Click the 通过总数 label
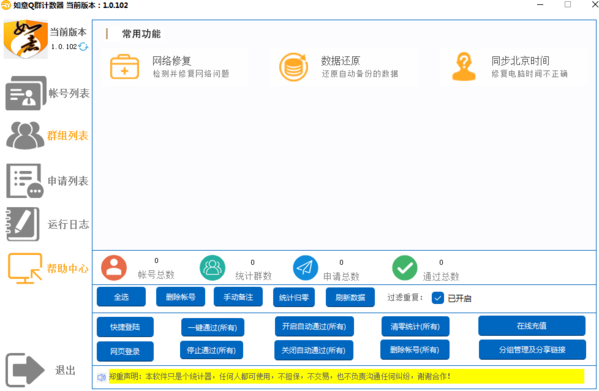Viewport: 599px width, 391px height. [x=441, y=276]
